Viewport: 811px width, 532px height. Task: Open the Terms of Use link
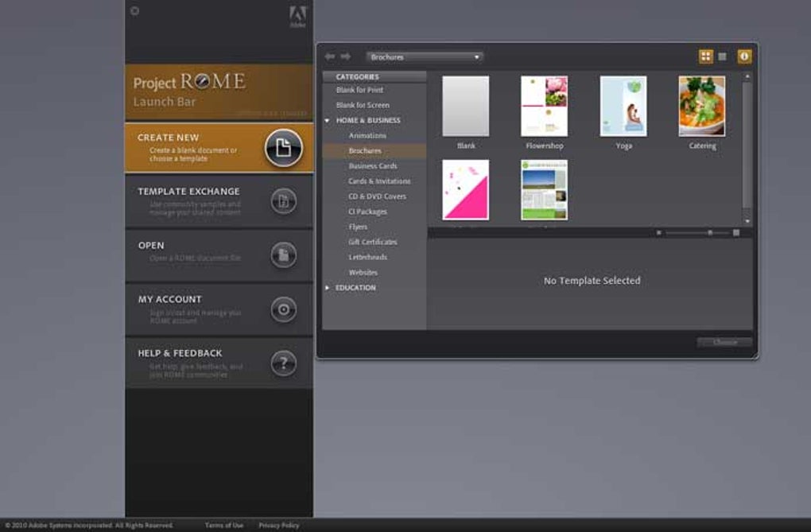pyautogui.click(x=224, y=526)
